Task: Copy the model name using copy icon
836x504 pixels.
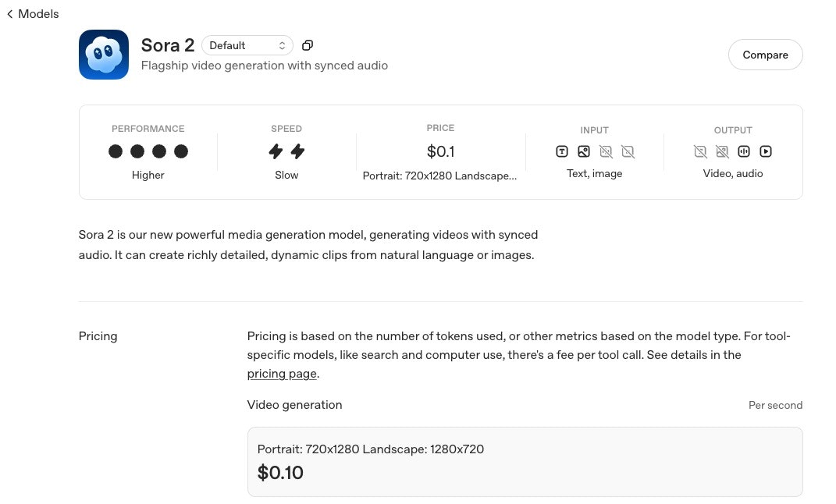Action: click(308, 45)
